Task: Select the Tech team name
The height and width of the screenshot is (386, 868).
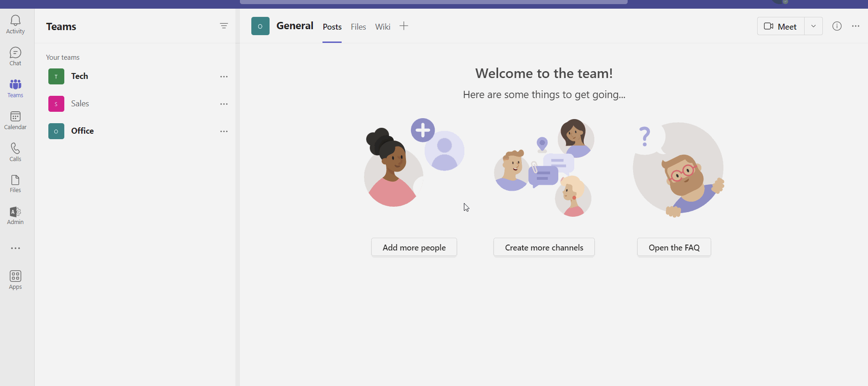Action: pos(80,76)
